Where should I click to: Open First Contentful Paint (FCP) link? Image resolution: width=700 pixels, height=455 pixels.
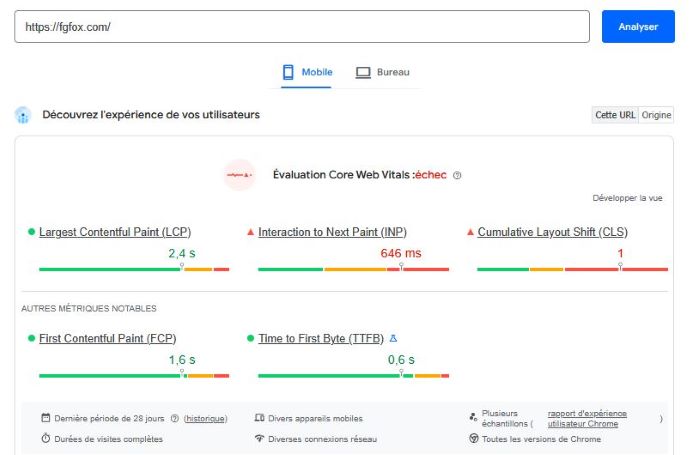pyautogui.click(x=108, y=338)
